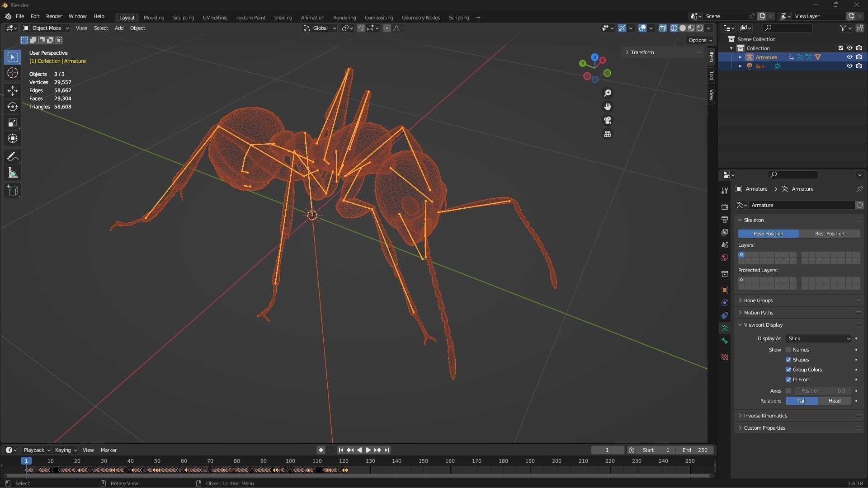Open Display As Stick dropdown
The width and height of the screenshot is (868, 488).
click(819, 338)
